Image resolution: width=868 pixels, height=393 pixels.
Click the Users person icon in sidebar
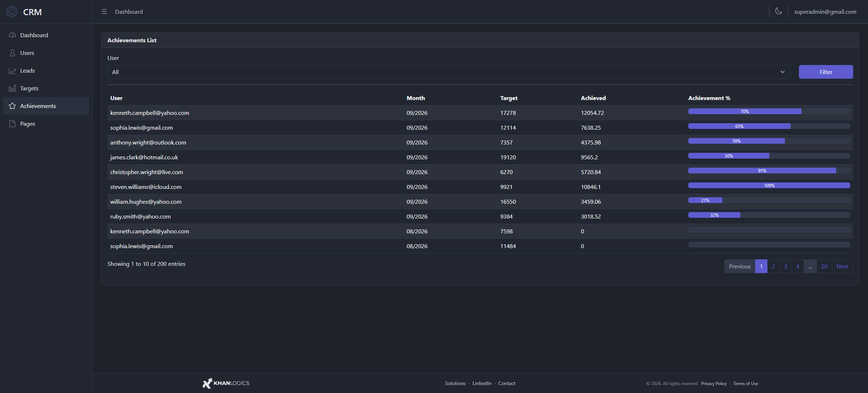coord(12,53)
